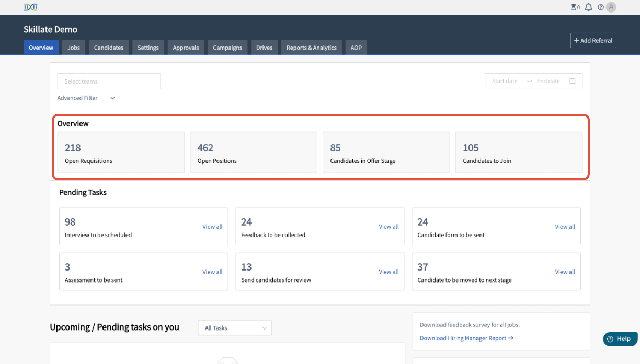The height and width of the screenshot is (364, 640).
Task: Open the notifications bell
Action: [589, 7]
